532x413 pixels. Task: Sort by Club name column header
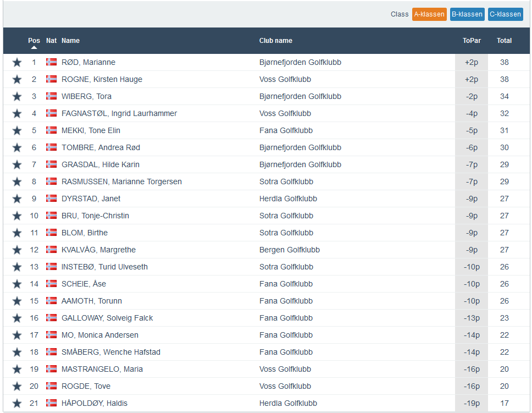tap(275, 41)
